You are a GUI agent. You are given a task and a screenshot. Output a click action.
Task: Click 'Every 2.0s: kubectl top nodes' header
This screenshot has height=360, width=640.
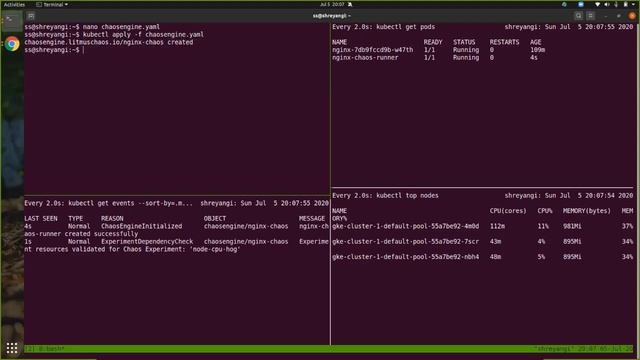[385, 196]
